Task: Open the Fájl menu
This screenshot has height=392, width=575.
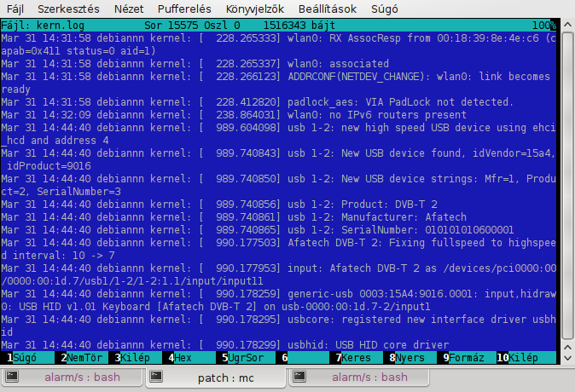Action: pos(15,9)
